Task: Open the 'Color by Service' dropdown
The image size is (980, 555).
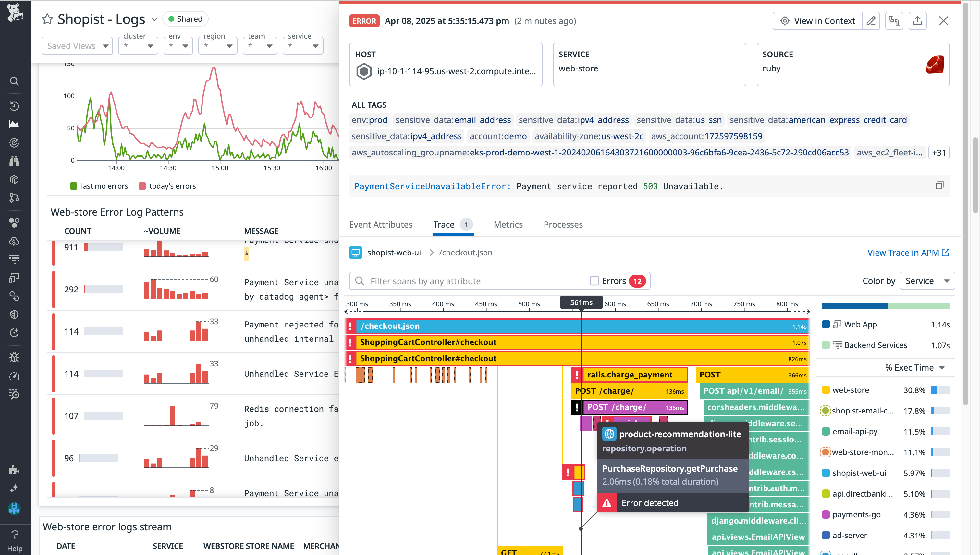Action: [x=927, y=280]
